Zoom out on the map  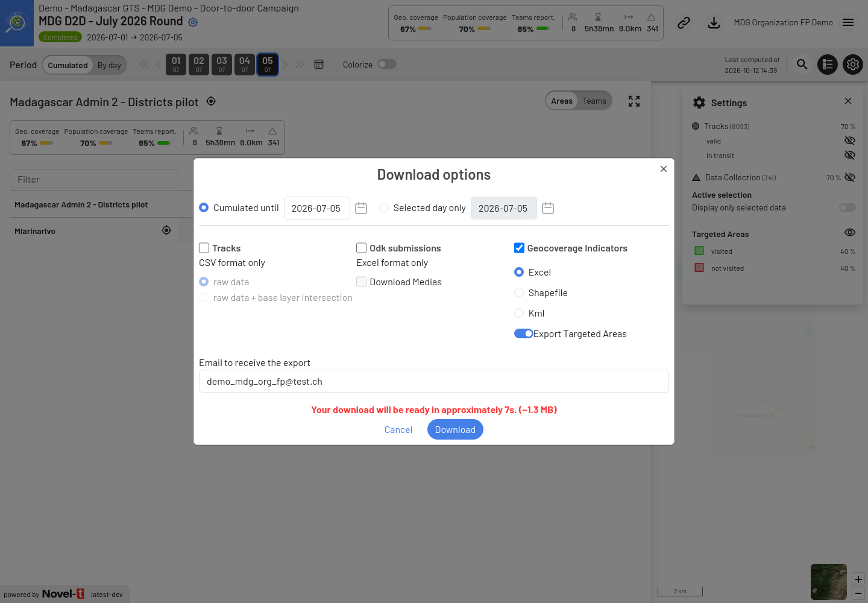coord(858,593)
